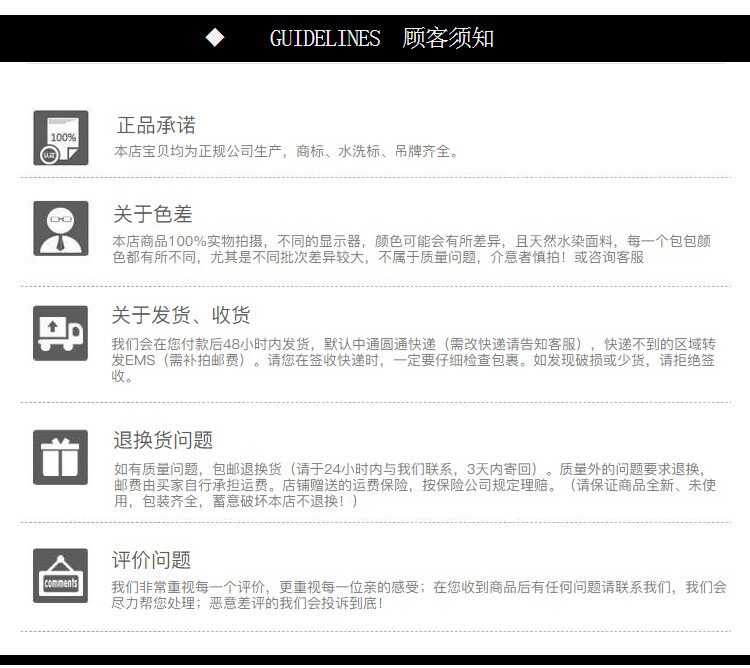Viewport: 750px width, 668px height.
Task: Click the trademark and tags description text
Action: point(286,152)
